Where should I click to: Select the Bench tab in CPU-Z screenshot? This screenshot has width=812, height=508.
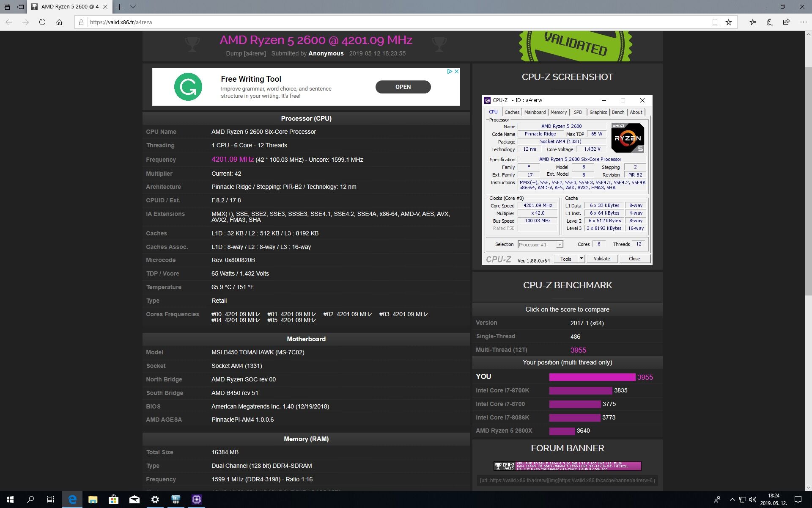click(x=618, y=112)
